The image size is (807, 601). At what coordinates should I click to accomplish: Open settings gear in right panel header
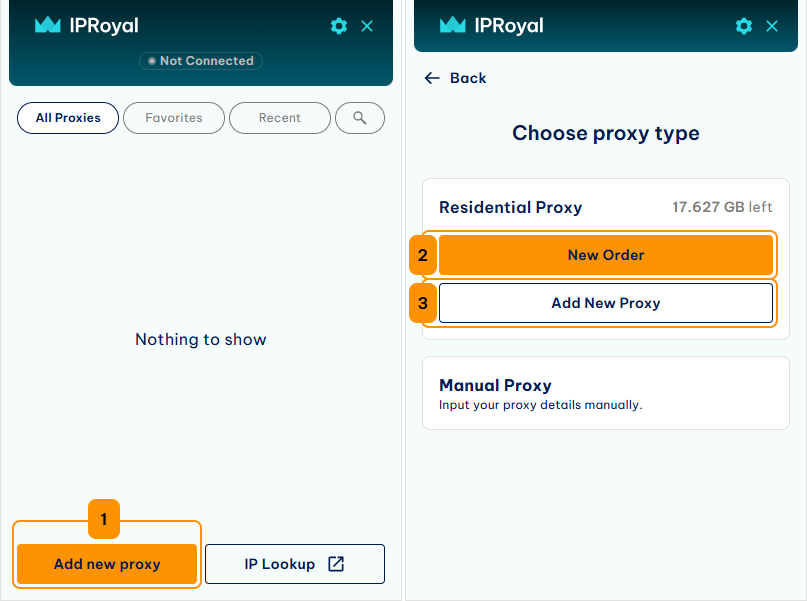tap(744, 26)
